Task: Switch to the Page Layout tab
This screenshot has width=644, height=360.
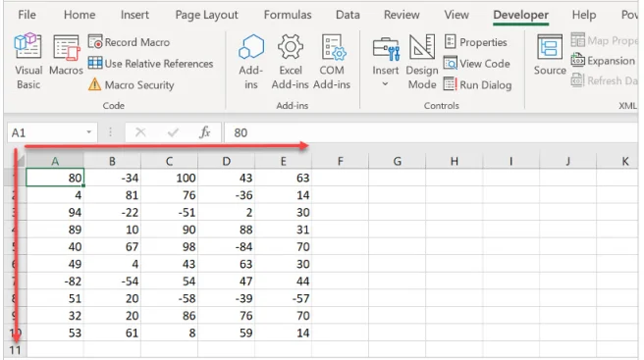Action: coord(206,15)
